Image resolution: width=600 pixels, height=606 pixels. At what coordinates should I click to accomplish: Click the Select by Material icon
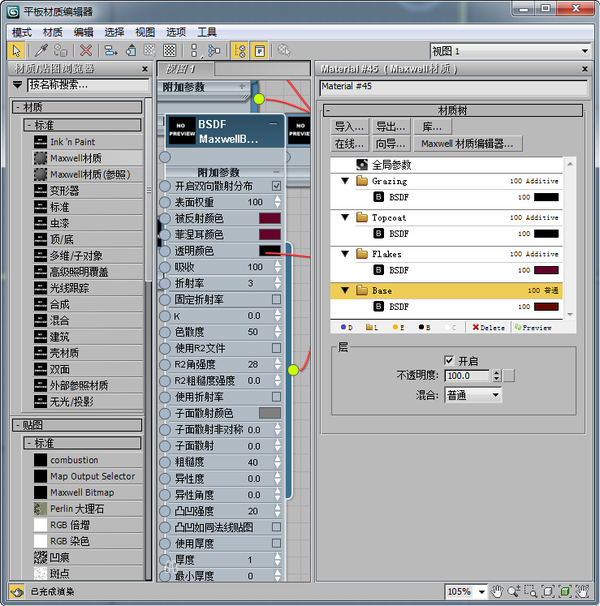pos(284,51)
